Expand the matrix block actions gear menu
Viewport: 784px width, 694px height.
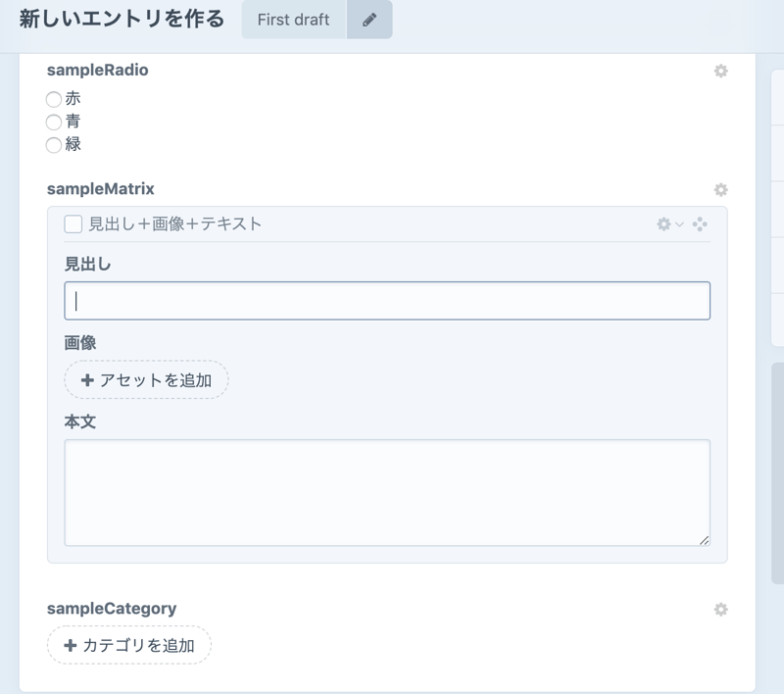(x=669, y=224)
